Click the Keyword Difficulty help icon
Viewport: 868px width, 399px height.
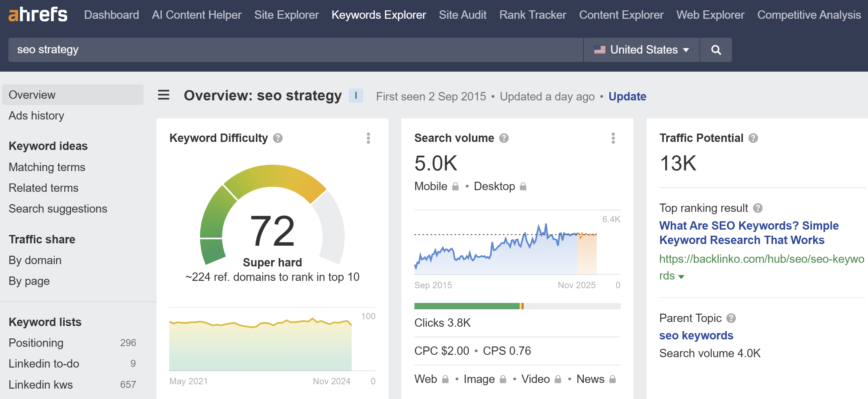point(278,138)
